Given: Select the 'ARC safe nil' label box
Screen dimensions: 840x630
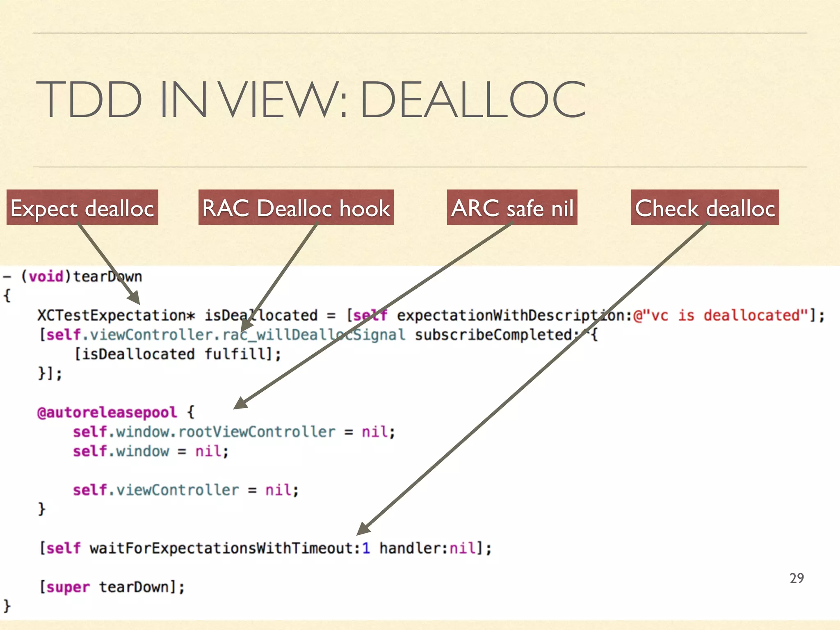Looking at the screenshot, I should coord(512,207).
